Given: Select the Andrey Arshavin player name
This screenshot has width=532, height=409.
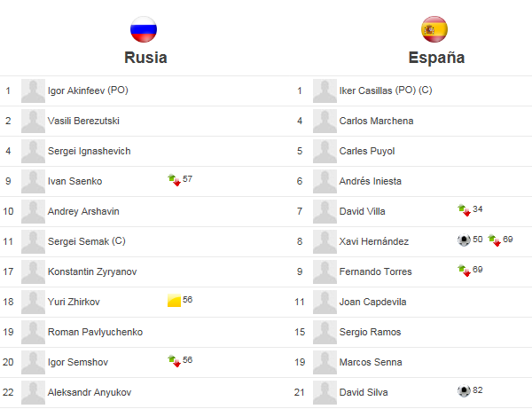Looking at the screenshot, I should [83, 211].
